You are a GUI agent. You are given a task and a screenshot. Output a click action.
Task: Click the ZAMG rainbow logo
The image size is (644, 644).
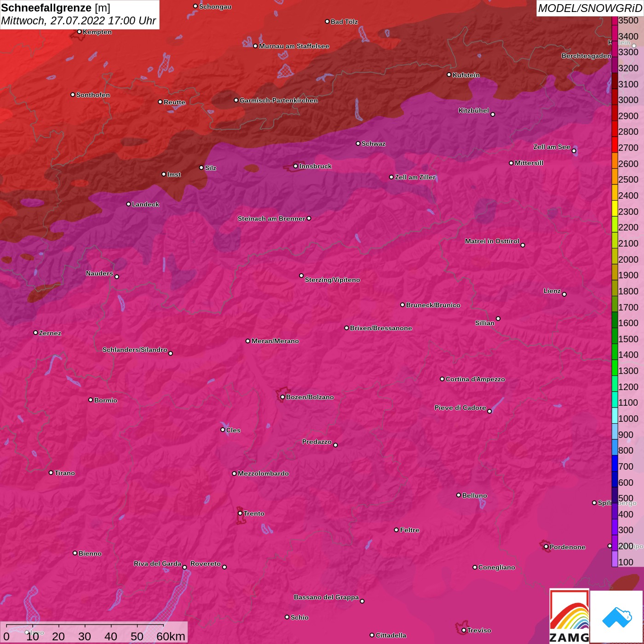coord(569,616)
